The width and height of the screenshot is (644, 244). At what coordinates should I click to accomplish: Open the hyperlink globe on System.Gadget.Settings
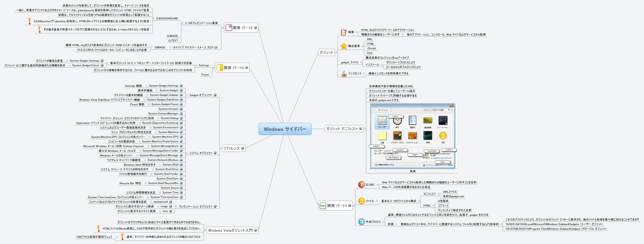102,60
